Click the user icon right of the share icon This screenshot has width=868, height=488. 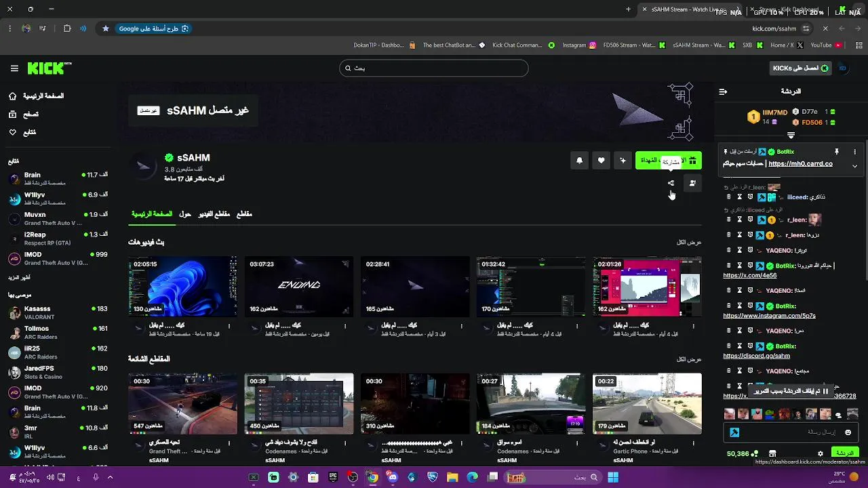(692, 183)
